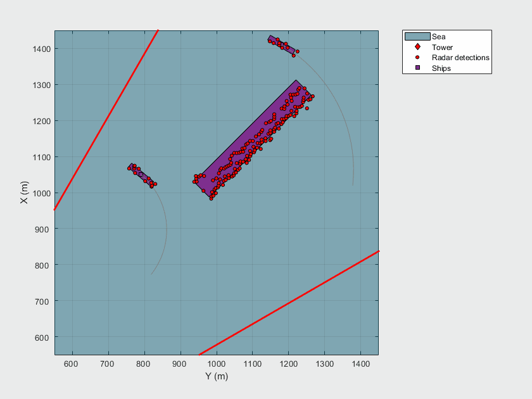Viewport: 532px width, 399px height.
Task: Click the red dot Radar detections legend icon
Action: point(417,57)
